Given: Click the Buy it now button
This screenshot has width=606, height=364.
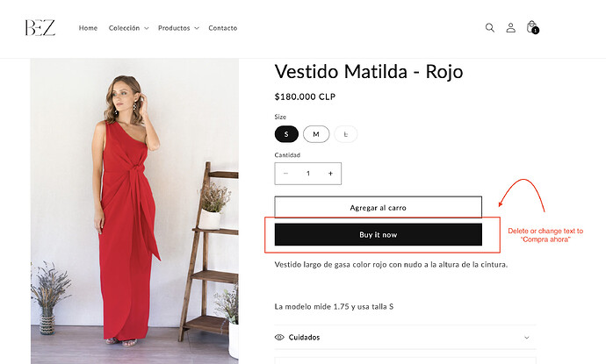Looking at the screenshot, I should click(378, 235).
